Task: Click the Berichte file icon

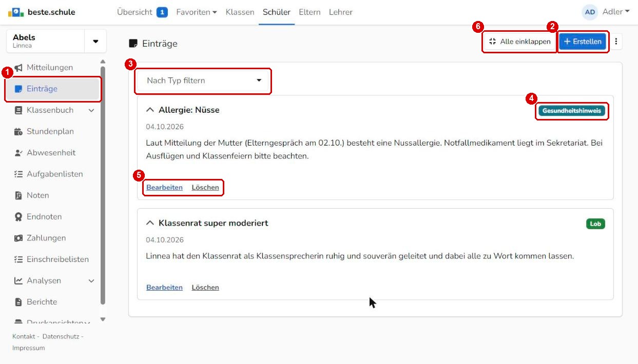Action: (18, 302)
